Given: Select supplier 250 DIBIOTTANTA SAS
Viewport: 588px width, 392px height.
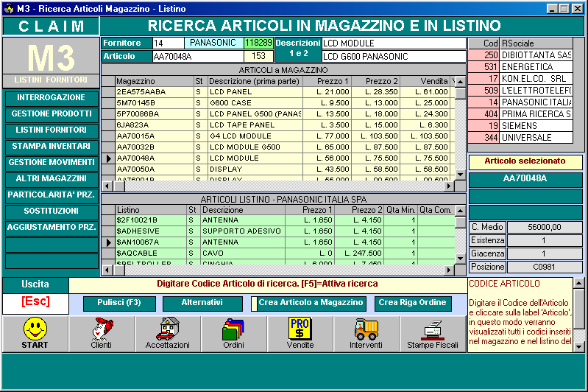Looking at the screenshot, I should pyautogui.click(x=520, y=55).
